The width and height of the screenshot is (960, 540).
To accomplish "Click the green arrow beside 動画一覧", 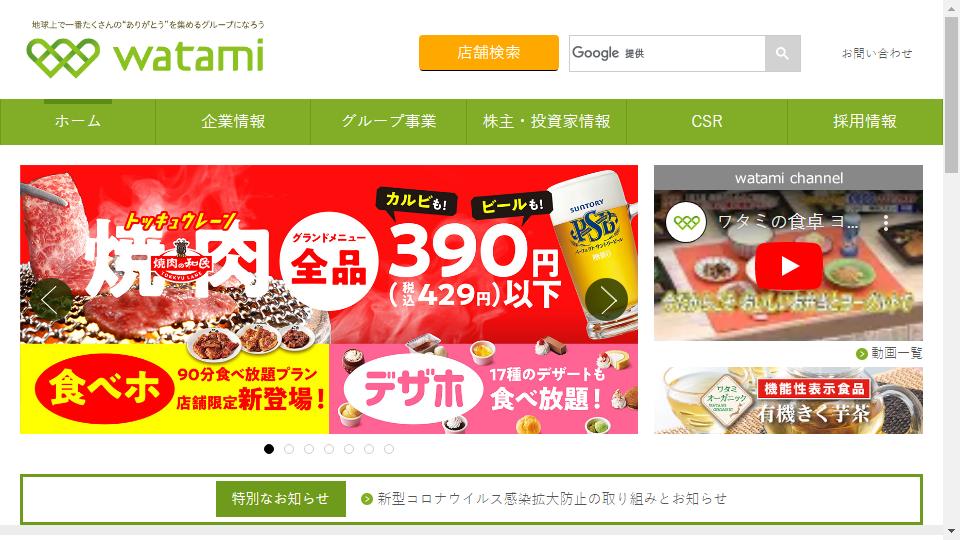I will (861, 353).
